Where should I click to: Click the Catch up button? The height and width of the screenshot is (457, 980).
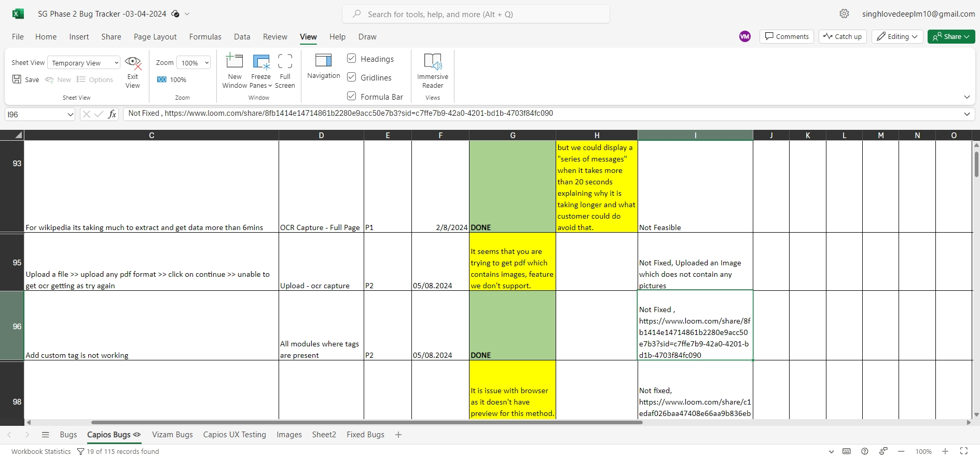(843, 36)
